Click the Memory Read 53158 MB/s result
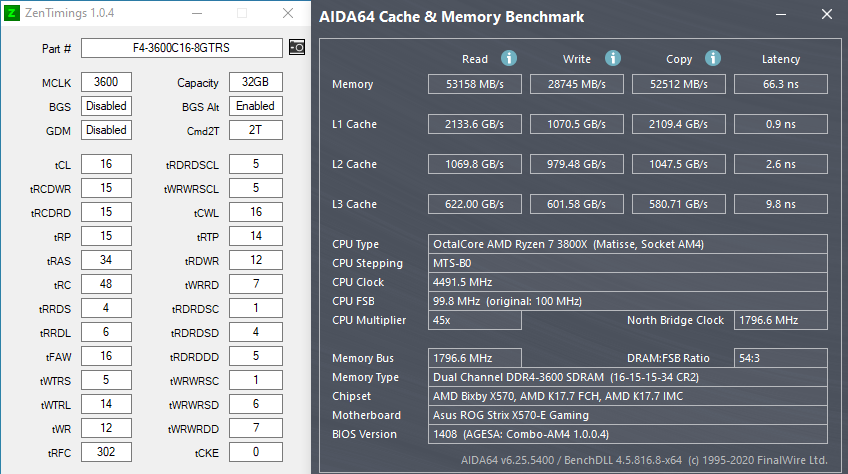848x474 pixels. (475, 84)
